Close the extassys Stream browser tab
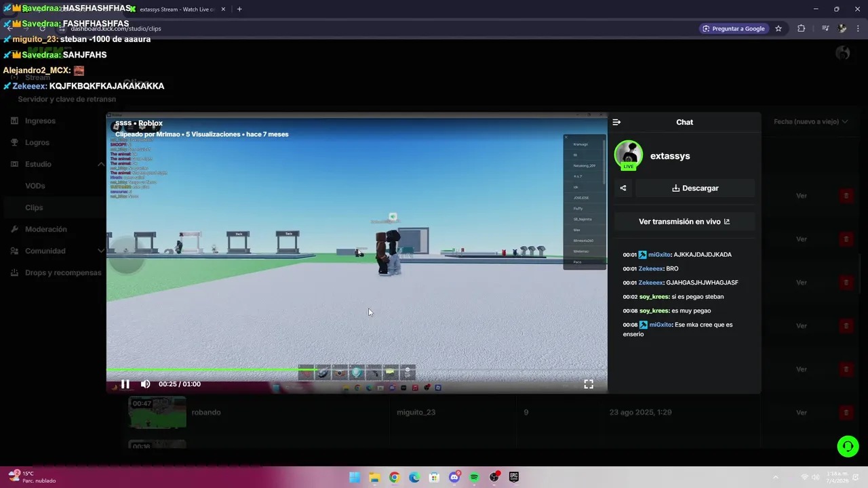 coord(223,9)
